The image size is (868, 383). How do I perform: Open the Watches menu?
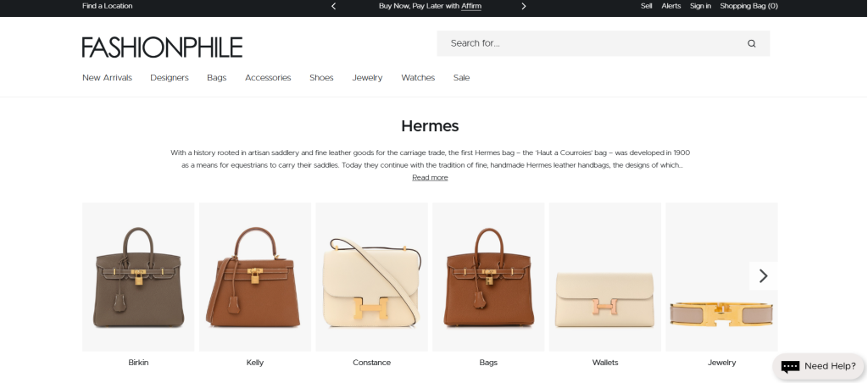(418, 77)
